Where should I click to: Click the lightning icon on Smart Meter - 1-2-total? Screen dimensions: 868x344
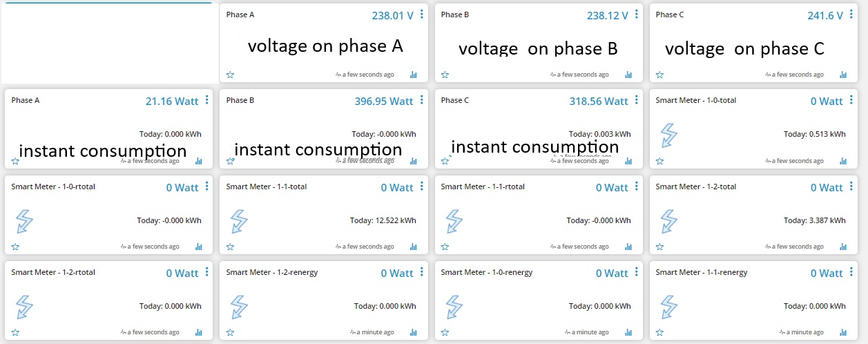point(668,221)
